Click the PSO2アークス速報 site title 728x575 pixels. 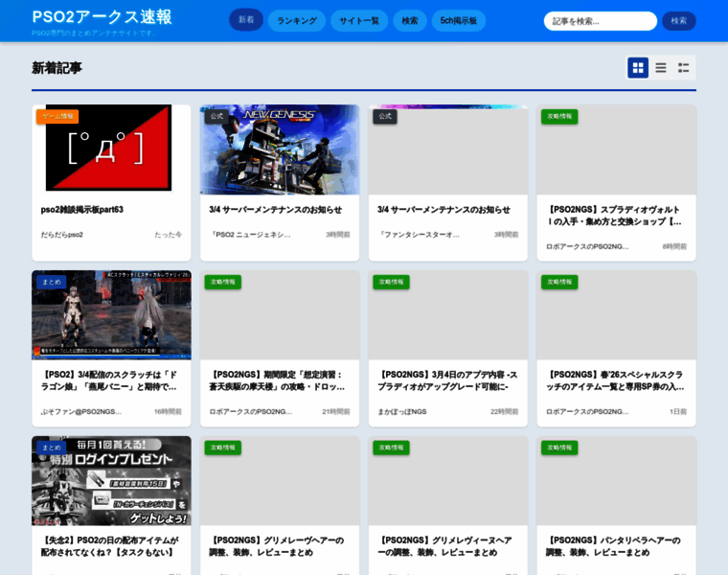click(x=102, y=16)
